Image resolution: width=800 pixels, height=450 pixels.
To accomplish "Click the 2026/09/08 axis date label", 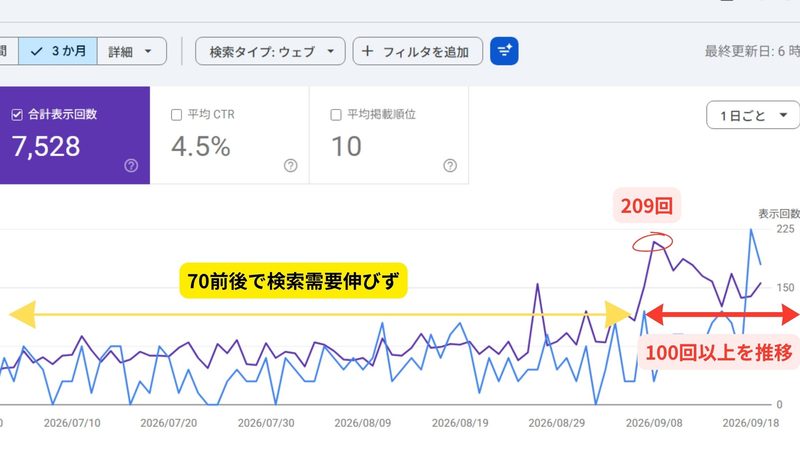I will pos(654,423).
